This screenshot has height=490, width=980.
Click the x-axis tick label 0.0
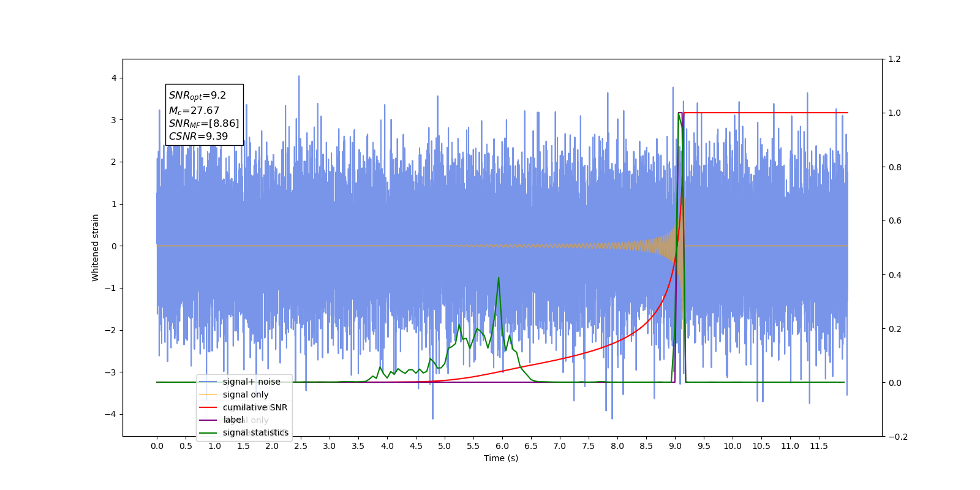point(157,446)
